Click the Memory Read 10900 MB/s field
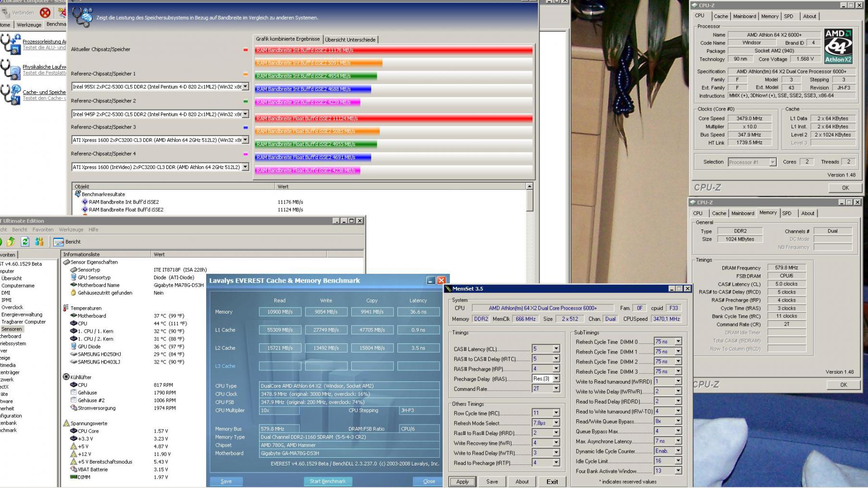Screen dimensions: 868x488 coord(280,312)
